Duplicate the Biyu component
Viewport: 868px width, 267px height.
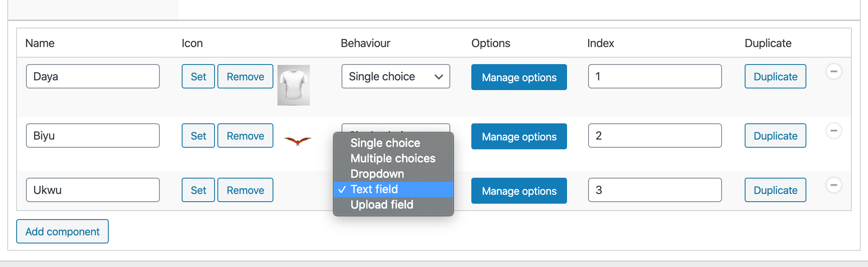[x=776, y=136]
